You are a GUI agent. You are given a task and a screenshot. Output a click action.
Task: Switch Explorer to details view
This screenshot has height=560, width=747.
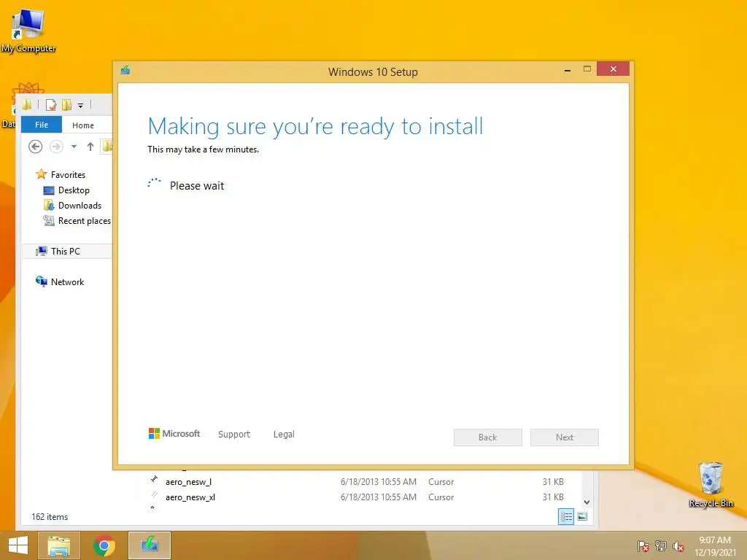566,517
